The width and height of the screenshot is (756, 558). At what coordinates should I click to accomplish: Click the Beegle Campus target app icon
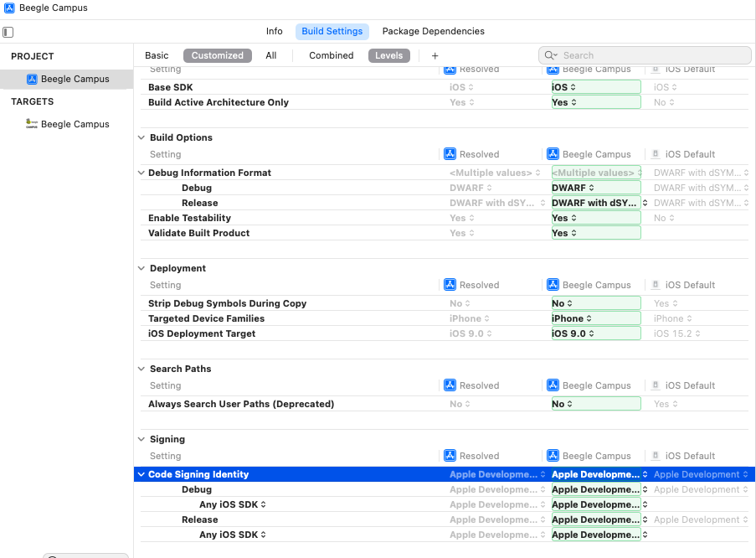pyautogui.click(x=32, y=124)
